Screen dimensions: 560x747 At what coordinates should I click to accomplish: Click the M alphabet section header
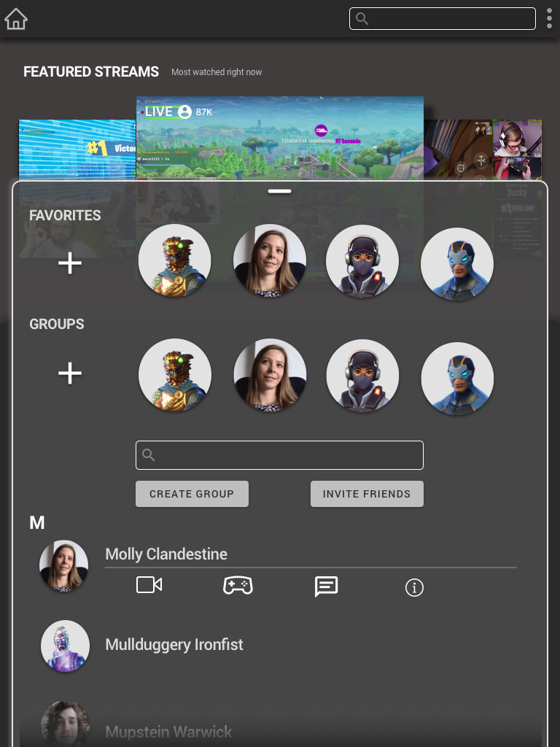point(37,522)
